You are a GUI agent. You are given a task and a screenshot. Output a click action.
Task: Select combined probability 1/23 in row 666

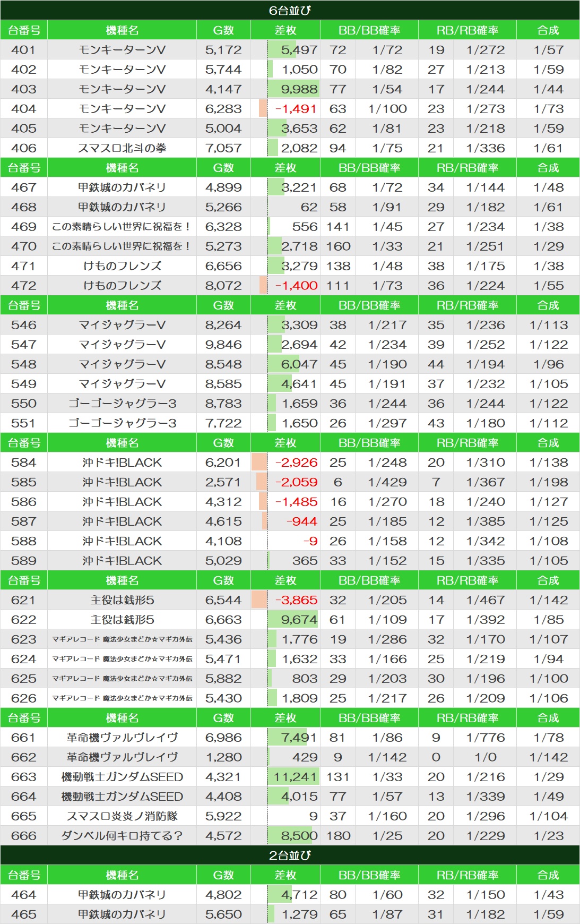548,836
